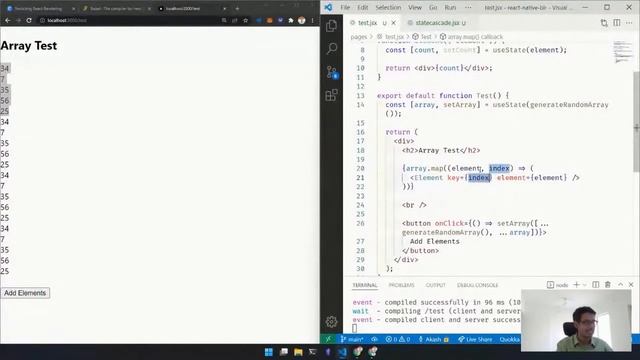
Task: Click Quokka in the status bar
Action: pyautogui.click(x=509, y=339)
